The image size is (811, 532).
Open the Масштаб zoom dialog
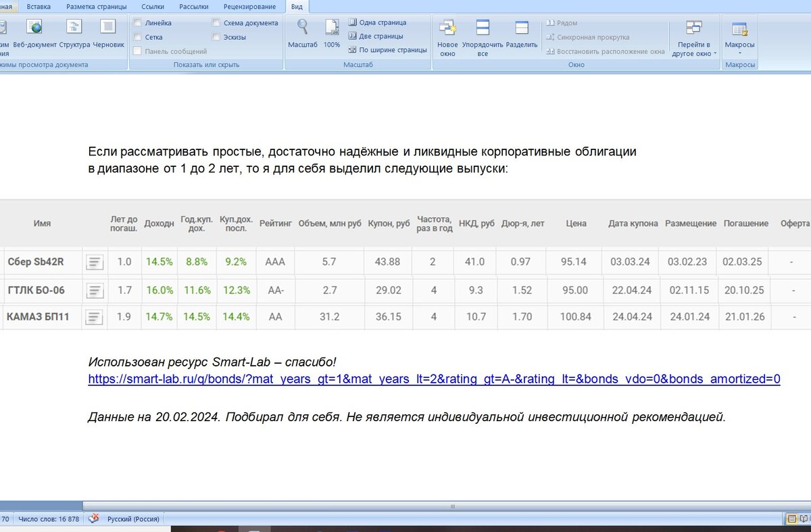[x=303, y=34]
